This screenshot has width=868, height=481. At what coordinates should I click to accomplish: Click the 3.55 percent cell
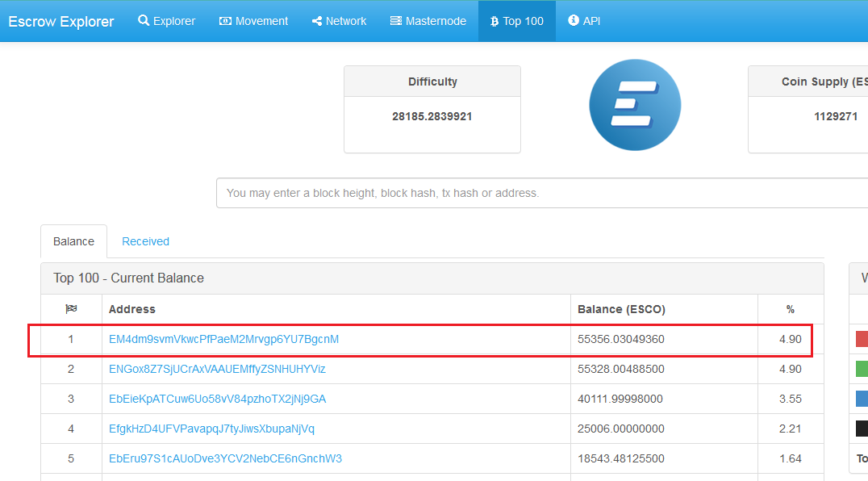tap(791, 399)
